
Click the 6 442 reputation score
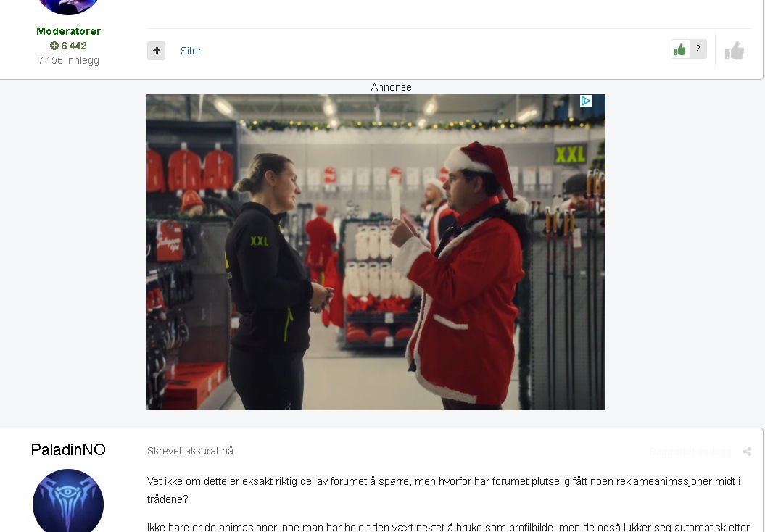pos(74,46)
